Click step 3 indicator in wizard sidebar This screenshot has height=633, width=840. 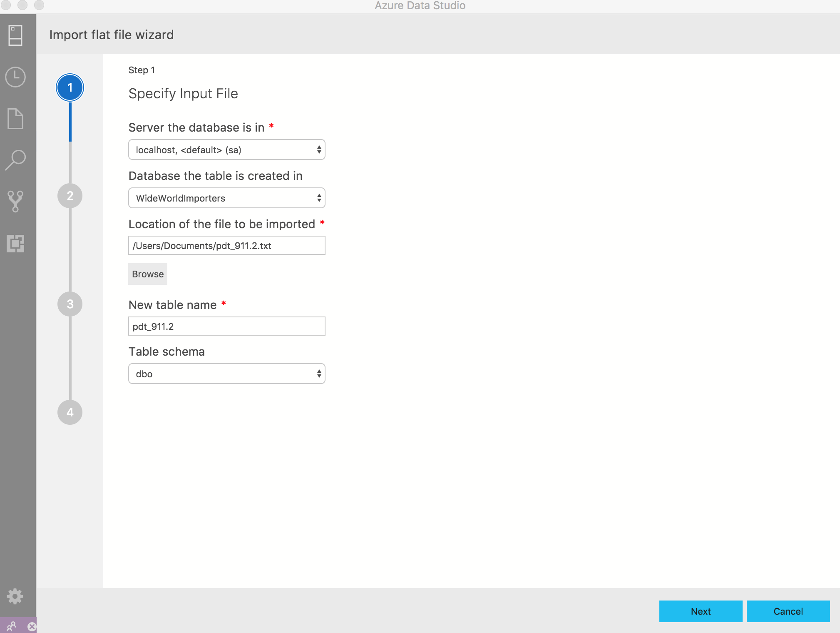point(70,304)
